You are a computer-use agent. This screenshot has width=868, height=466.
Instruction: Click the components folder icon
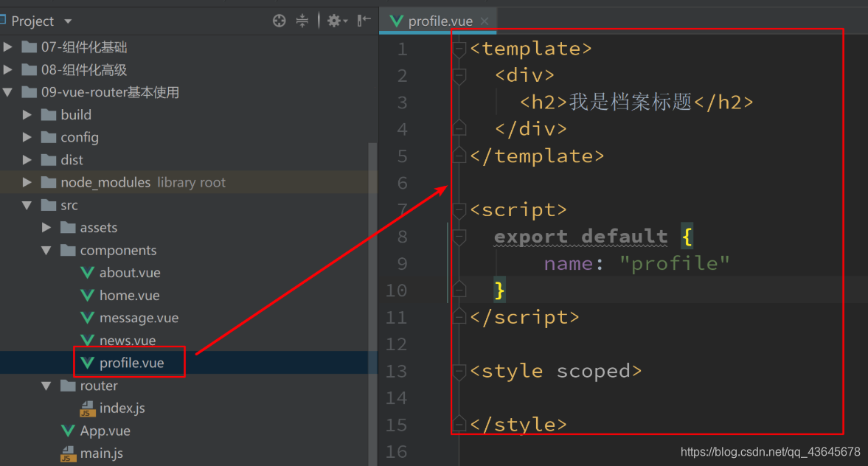coord(68,251)
